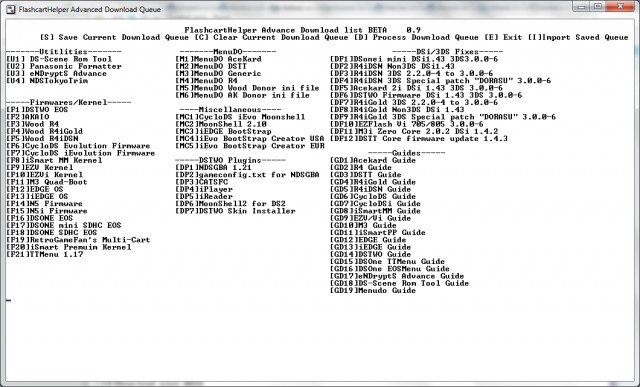
Task: Open [GD1] Acekard Guide entry
Action: click(373, 160)
